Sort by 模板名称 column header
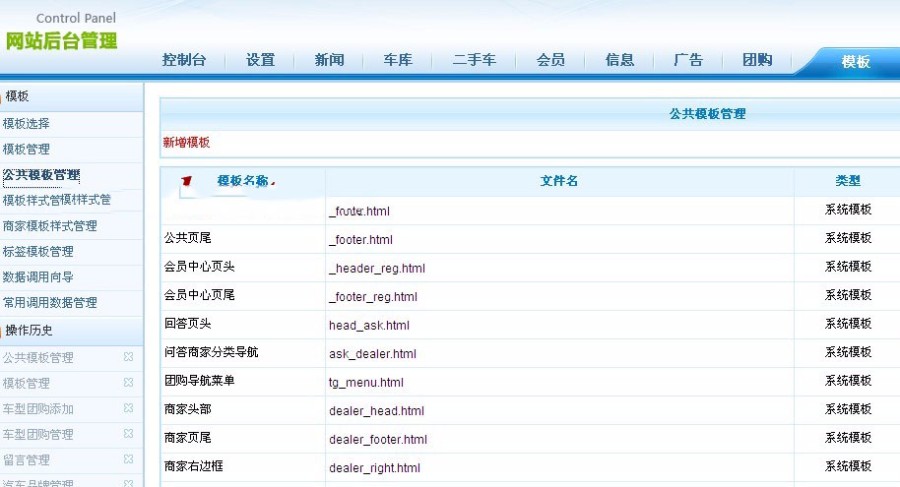 pos(243,181)
